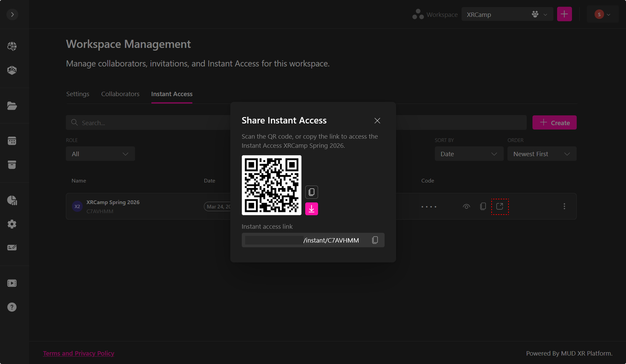Open the folder icon in sidebar
The width and height of the screenshot is (626, 364).
tap(12, 106)
